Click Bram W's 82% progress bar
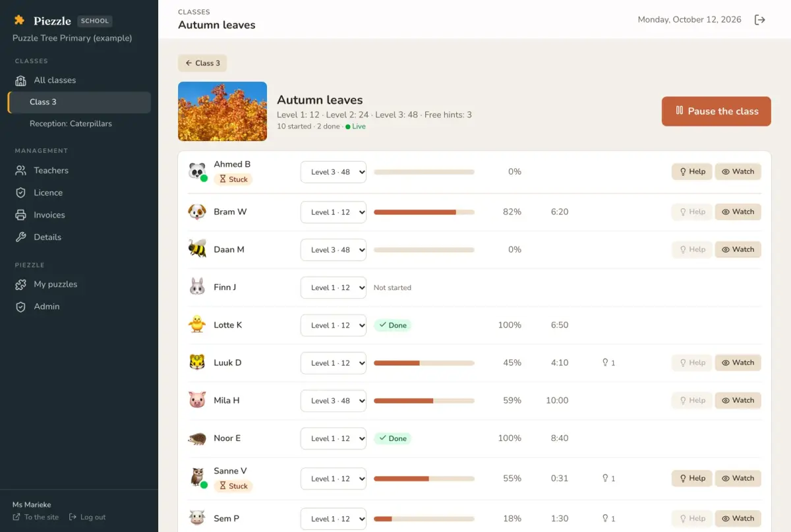This screenshot has width=791, height=532. [x=424, y=212]
